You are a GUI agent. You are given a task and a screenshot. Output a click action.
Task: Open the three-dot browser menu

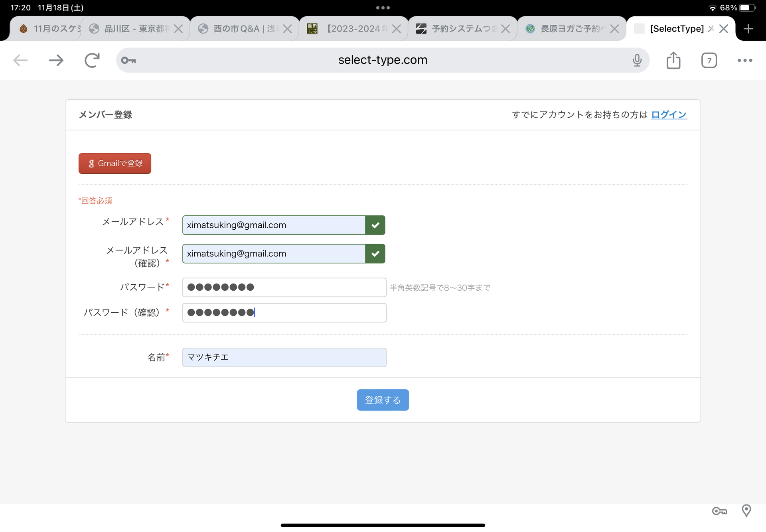[x=744, y=60]
